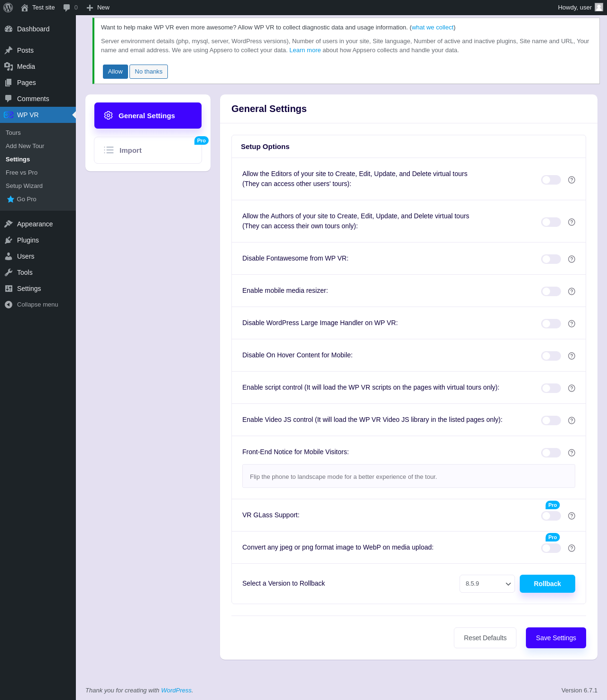Open help icon for Disable Fontawesome option
The width and height of the screenshot is (607, 700).
[571, 259]
